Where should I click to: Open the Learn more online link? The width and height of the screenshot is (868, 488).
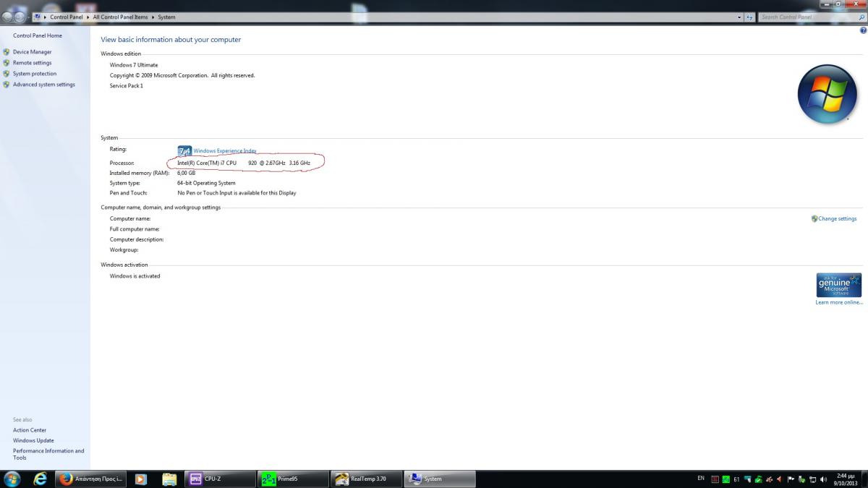(x=838, y=302)
